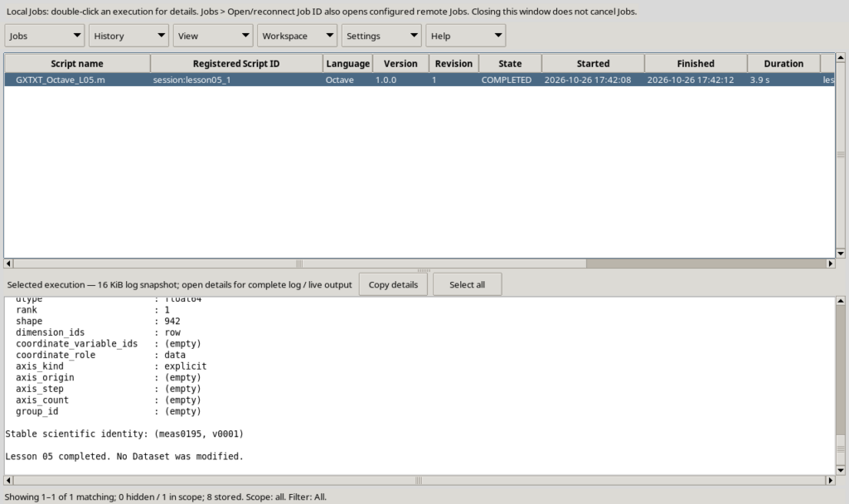Click the 1.0.0 version cell
This screenshot has height=504, width=849.
[400, 80]
